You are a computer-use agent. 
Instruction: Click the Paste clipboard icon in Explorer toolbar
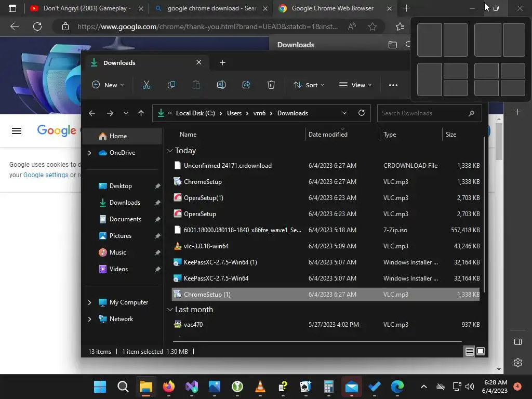(x=196, y=85)
